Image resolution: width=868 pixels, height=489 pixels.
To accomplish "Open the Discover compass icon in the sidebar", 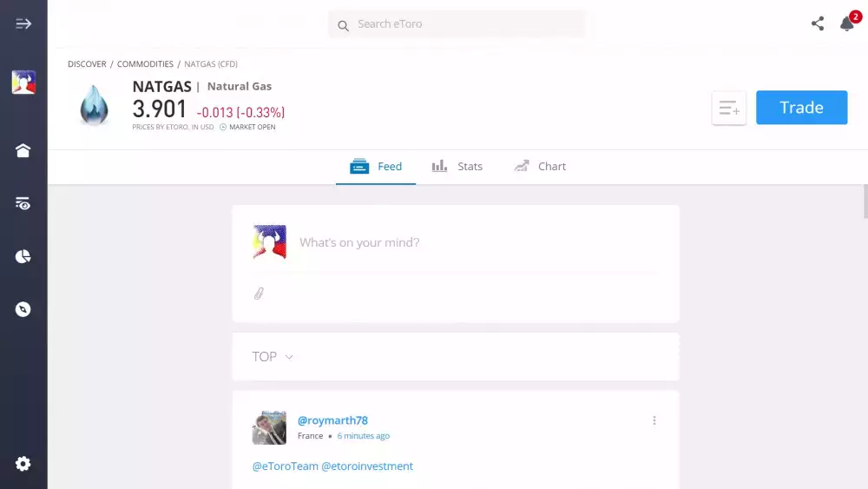I will click(23, 309).
